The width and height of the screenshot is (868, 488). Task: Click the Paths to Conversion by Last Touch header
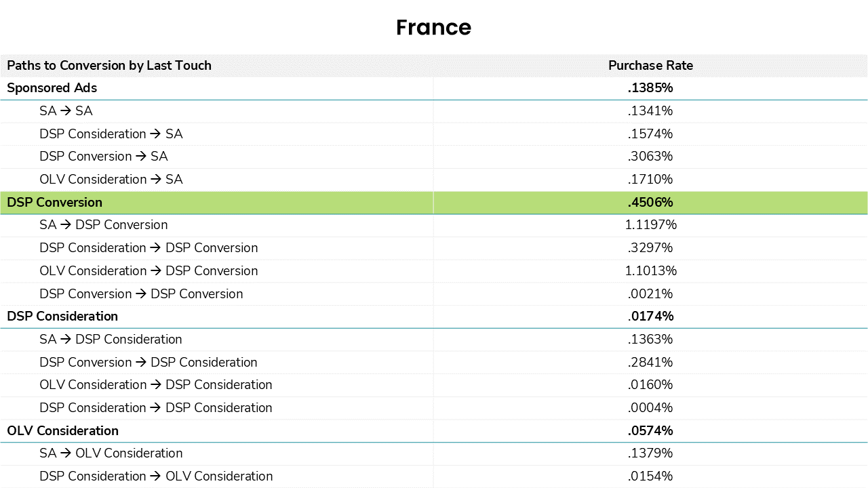109,66
